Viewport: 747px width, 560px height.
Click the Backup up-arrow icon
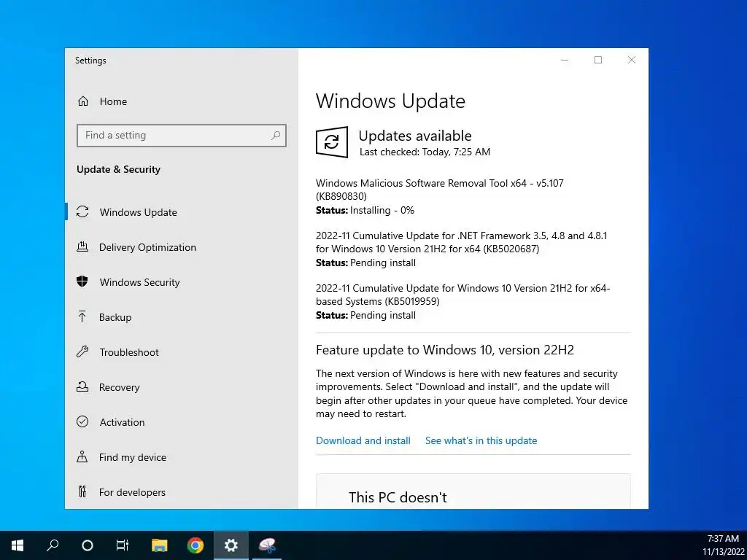(82, 316)
